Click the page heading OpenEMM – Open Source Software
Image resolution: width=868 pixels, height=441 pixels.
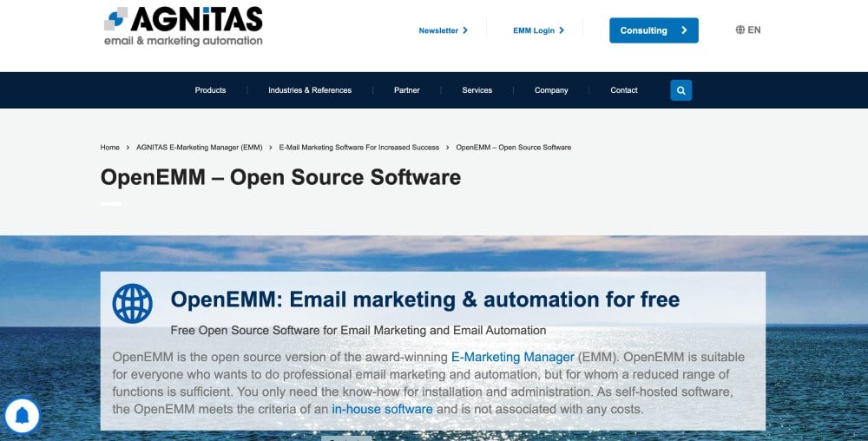[280, 178]
